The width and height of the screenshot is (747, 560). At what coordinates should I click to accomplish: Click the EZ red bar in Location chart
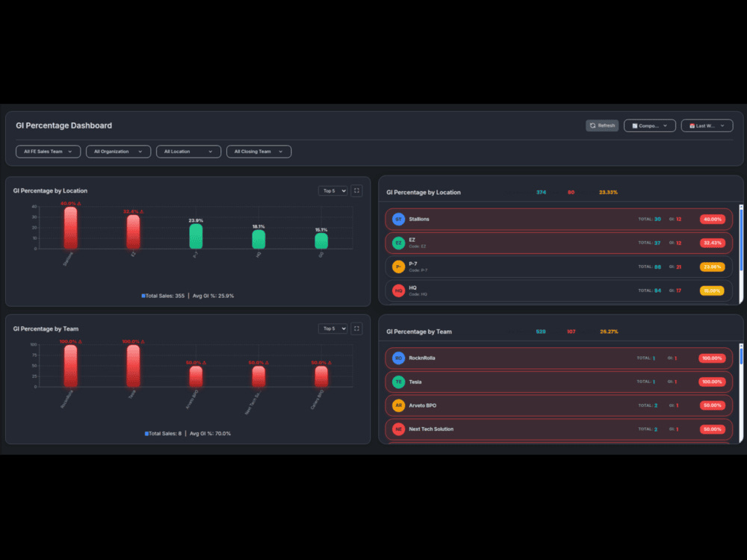coord(134,231)
